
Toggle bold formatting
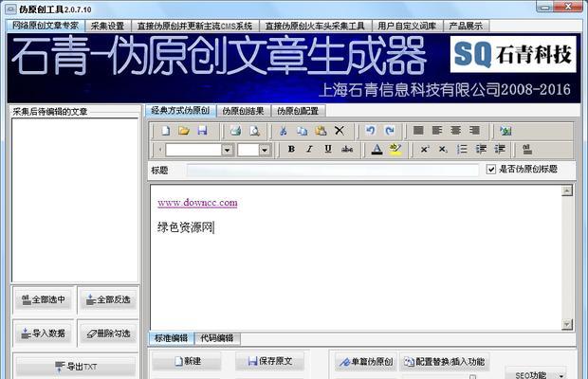point(291,149)
